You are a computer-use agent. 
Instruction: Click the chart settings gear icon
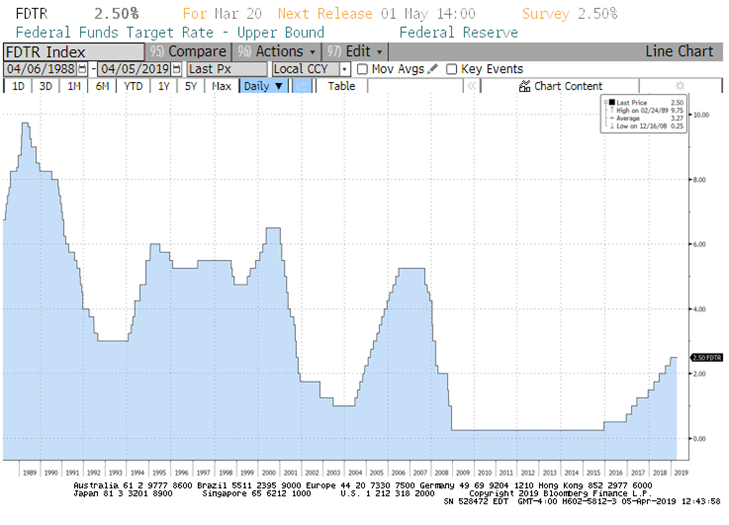point(679,86)
